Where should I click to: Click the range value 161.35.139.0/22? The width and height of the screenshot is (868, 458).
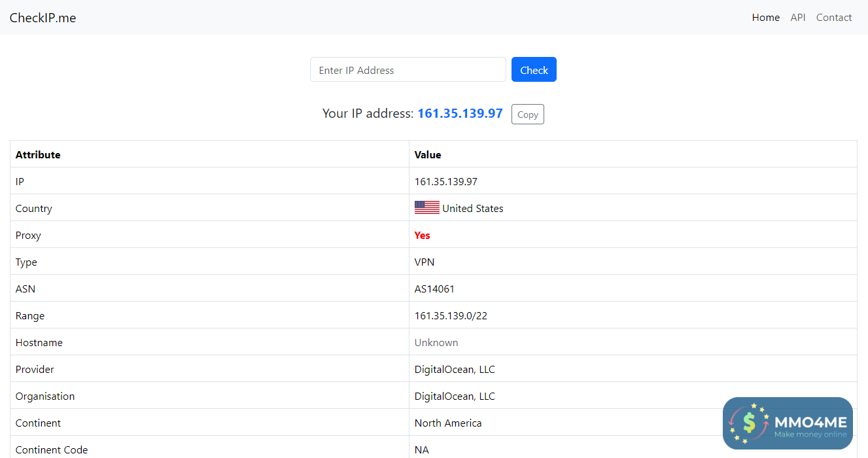(451, 315)
